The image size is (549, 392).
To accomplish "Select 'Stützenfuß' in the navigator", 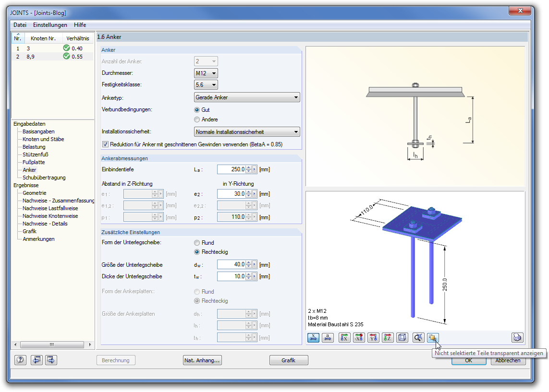I will (x=36, y=154).
